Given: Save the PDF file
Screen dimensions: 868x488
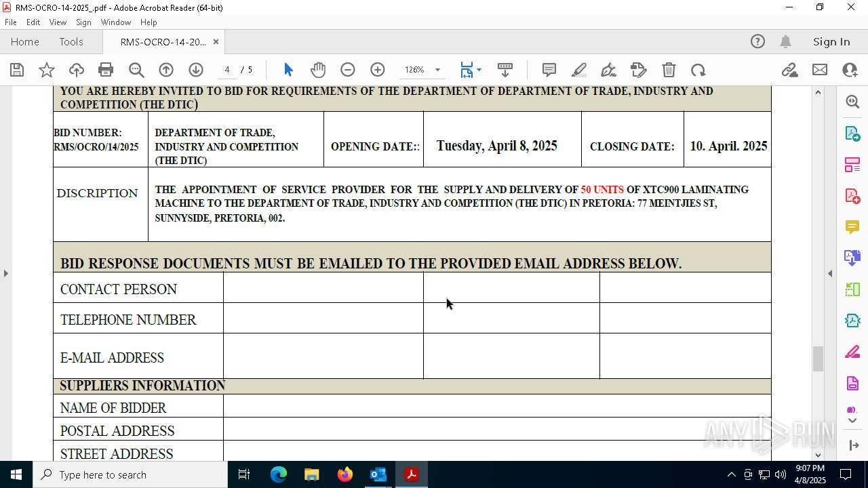Looking at the screenshot, I should click(17, 70).
